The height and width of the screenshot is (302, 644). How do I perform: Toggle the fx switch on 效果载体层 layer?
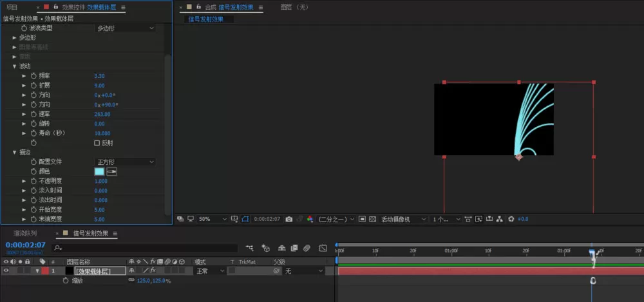153,270
